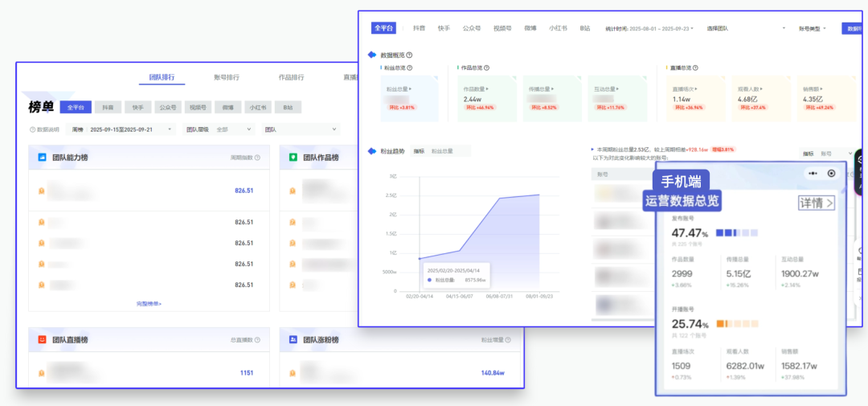Click the green 团队作品榜 card icon
The height and width of the screenshot is (406, 868).
tap(293, 158)
